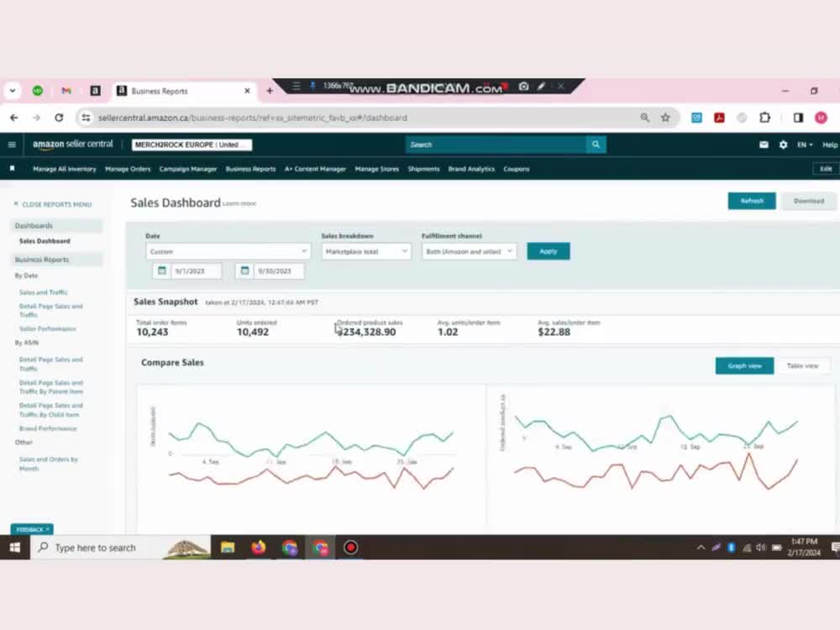
Task: Open Campaign Manager menu
Action: [188, 169]
